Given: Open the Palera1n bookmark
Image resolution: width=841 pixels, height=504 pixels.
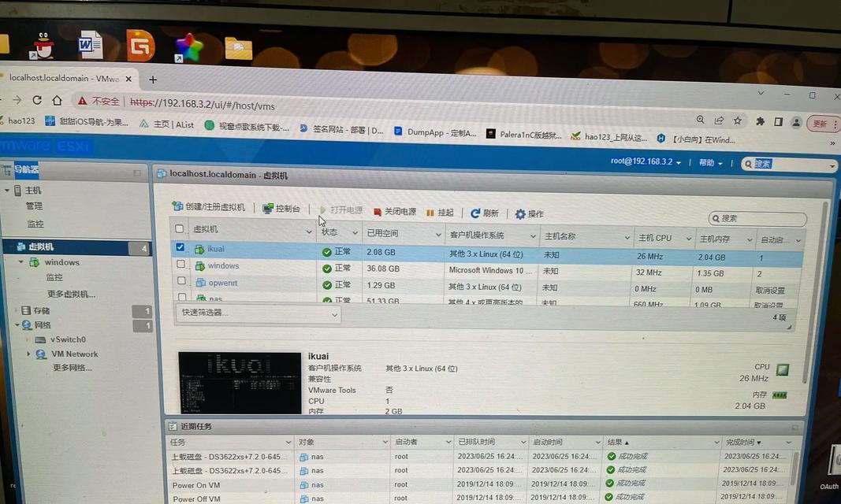Looking at the screenshot, I should tap(523, 135).
